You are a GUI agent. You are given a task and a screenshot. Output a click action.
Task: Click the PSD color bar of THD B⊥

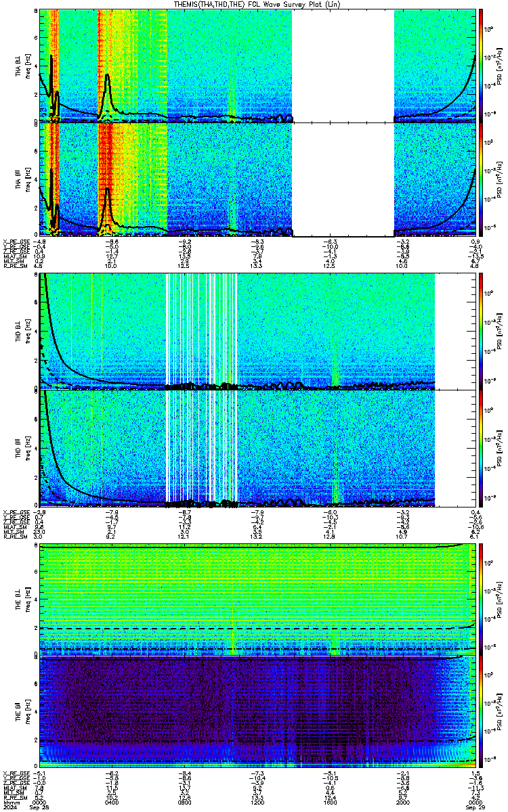tap(482, 331)
